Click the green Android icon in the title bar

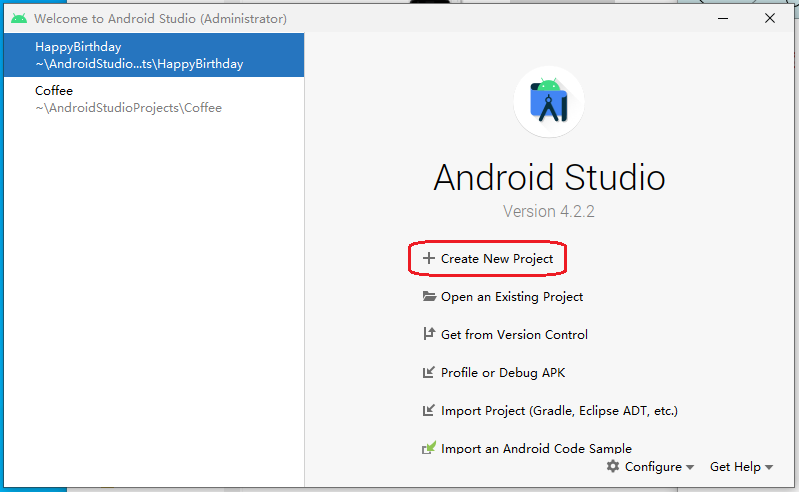[x=19, y=18]
